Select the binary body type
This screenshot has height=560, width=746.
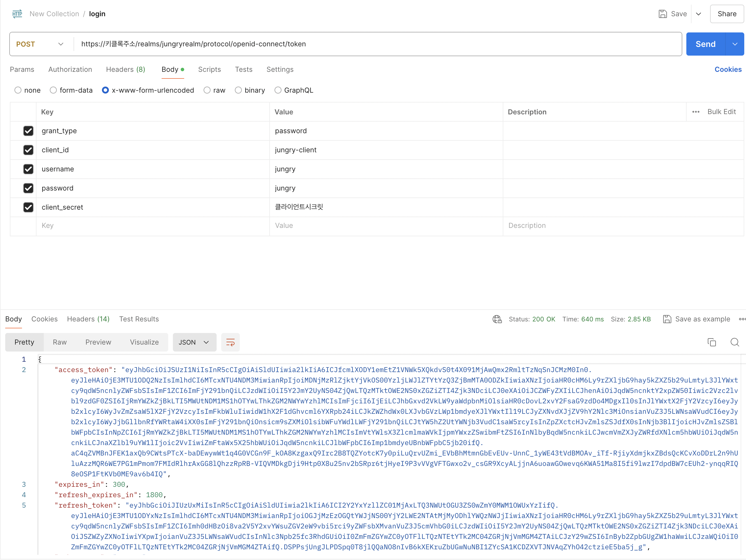click(238, 90)
